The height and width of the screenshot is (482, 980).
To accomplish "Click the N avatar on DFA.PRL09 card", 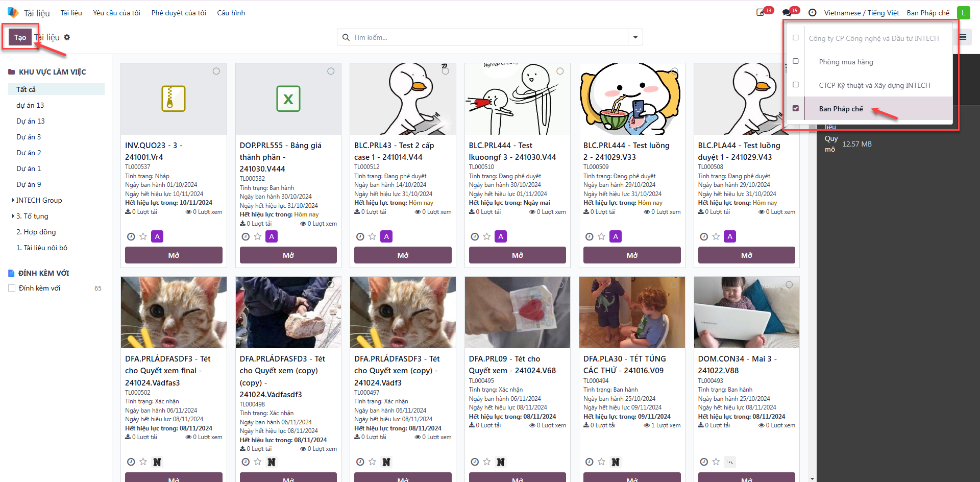I will (501, 462).
